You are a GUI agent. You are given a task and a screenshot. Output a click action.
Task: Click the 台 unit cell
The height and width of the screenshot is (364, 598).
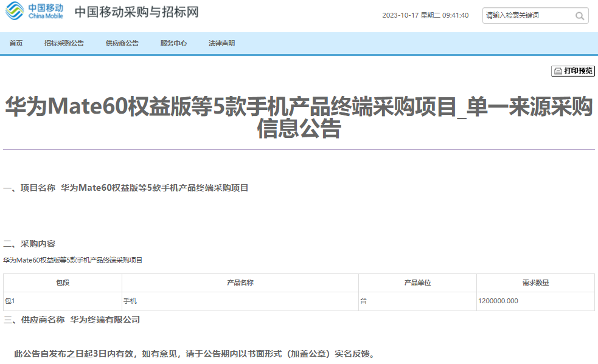point(417,301)
